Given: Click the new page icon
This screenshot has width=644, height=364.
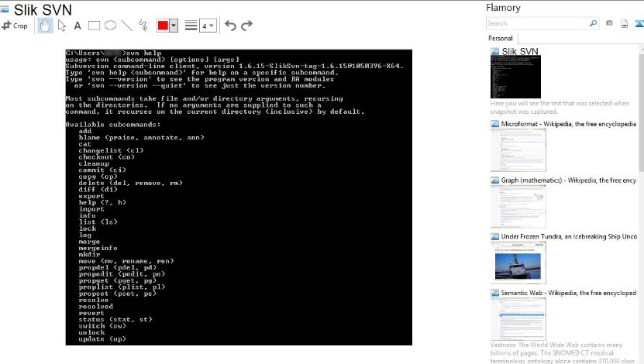Looking at the screenshot, I should [625, 23].
